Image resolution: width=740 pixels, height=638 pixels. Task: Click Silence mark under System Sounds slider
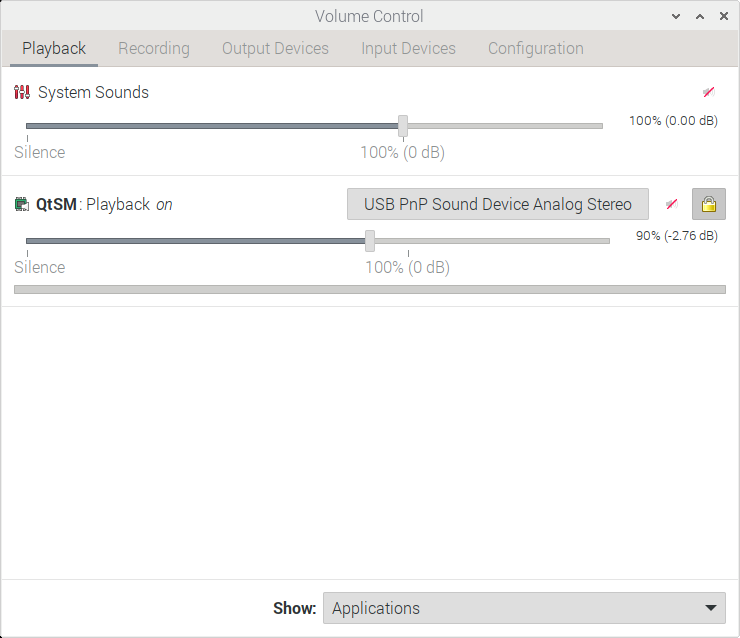40,153
